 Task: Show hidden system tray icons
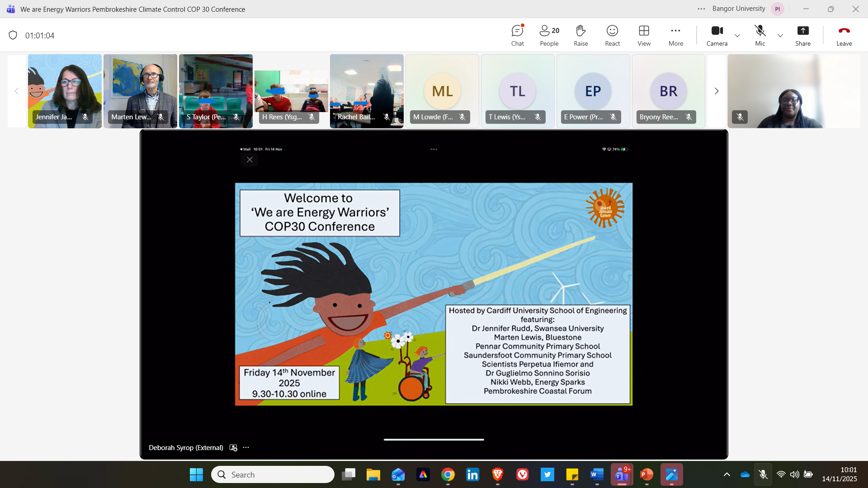[727, 474]
